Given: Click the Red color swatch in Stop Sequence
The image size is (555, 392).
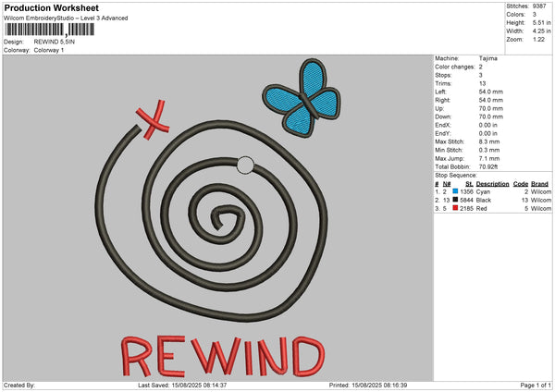Looking at the screenshot, I should pyautogui.click(x=456, y=209).
